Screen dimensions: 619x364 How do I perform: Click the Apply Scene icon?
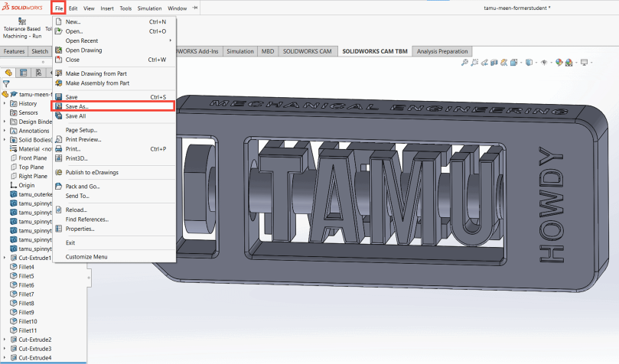point(569,62)
